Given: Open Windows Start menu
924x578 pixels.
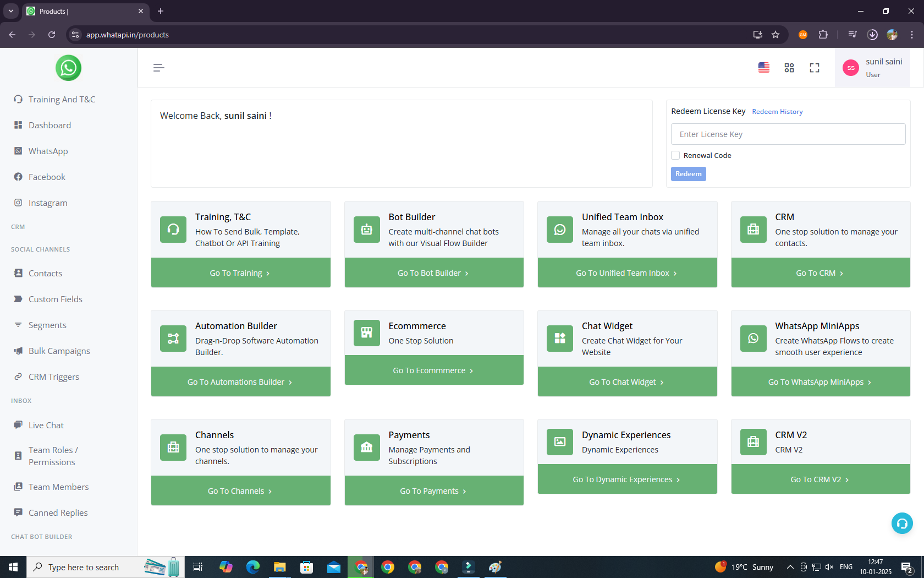Looking at the screenshot, I should tap(13, 567).
